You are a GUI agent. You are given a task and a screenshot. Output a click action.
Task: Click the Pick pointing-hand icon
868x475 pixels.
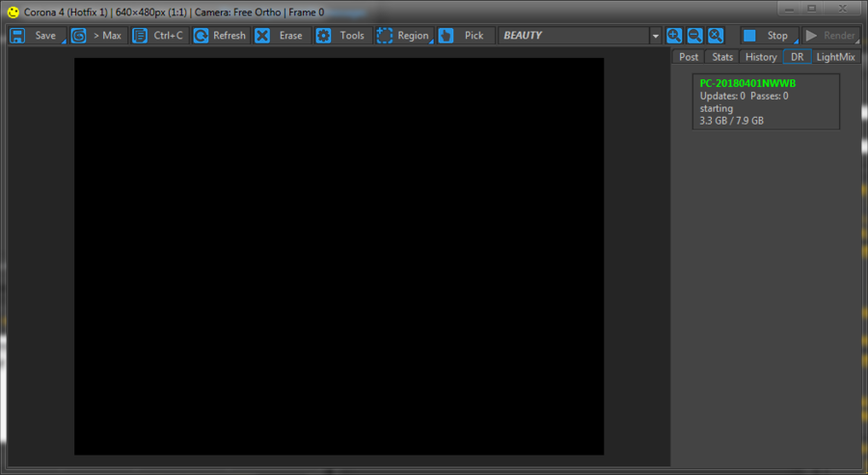[447, 36]
